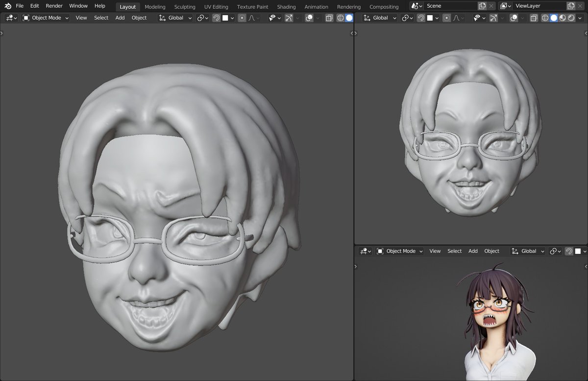Screen dimensions: 588x381
Task: Switch to the Shading workspace tab
Action: [286, 7]
